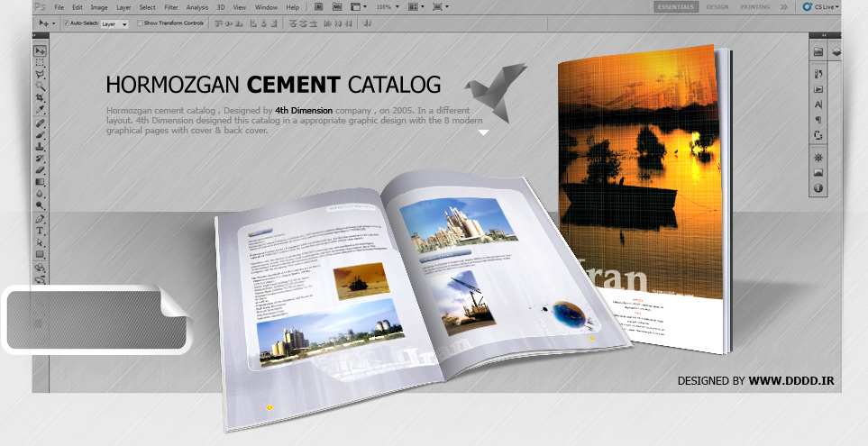The image size is (868, 446).
Task: Expand the collapsed panel dock arrows
Action: point(825,35)
